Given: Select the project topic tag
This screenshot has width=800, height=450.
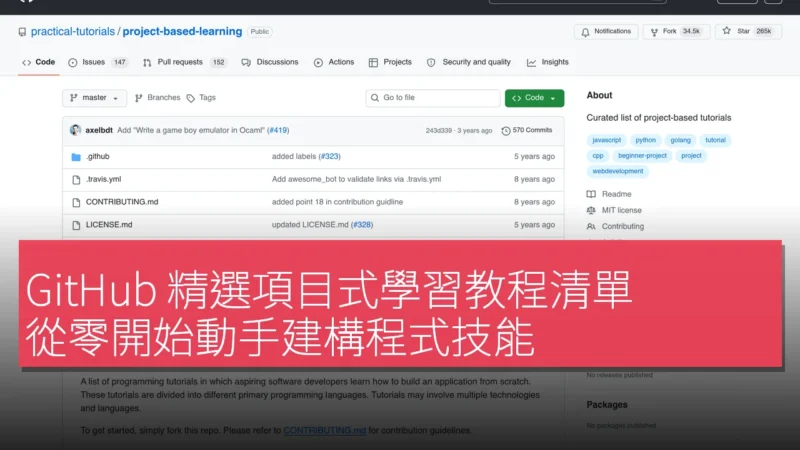Looking at the screenshot, I should click(x=691, y=156).
